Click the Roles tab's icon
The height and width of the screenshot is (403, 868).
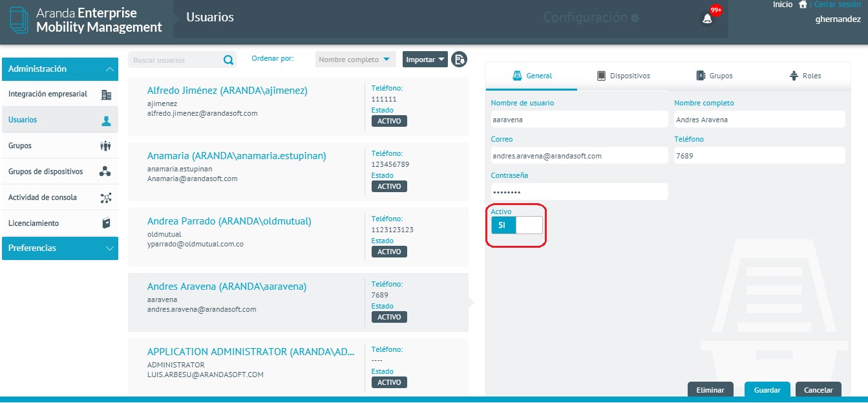pos(794,76)
